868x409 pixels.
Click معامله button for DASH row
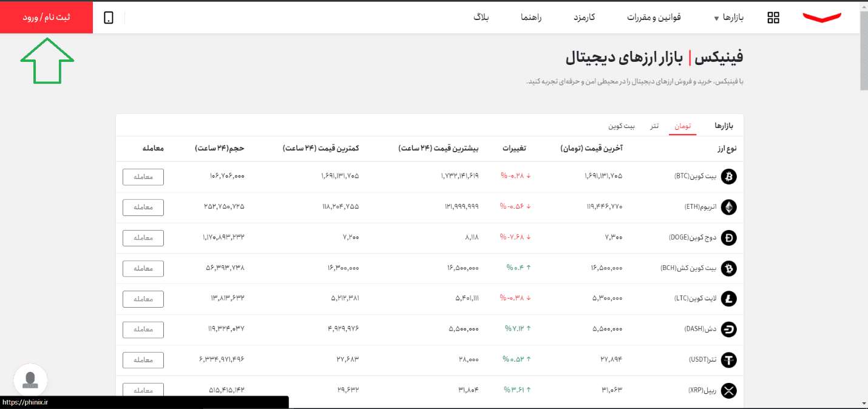[143, 330]
